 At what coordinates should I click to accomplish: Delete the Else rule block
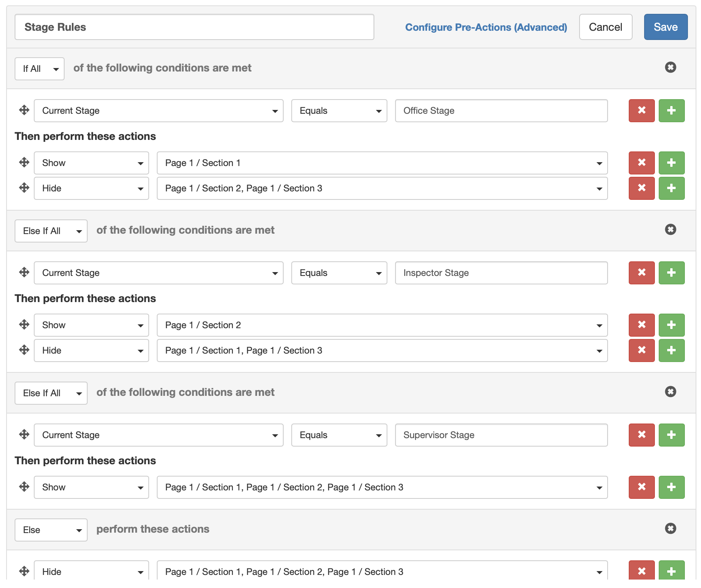point(670,529)
